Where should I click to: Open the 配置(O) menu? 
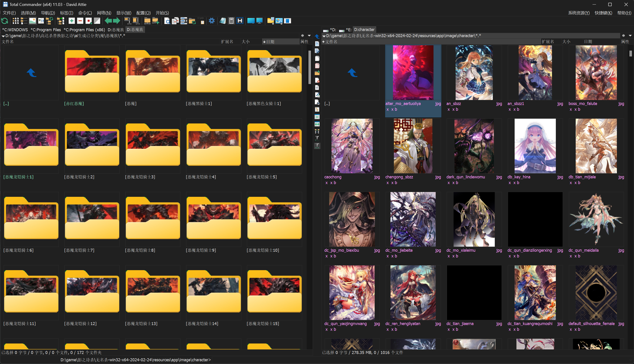(144, 13)
